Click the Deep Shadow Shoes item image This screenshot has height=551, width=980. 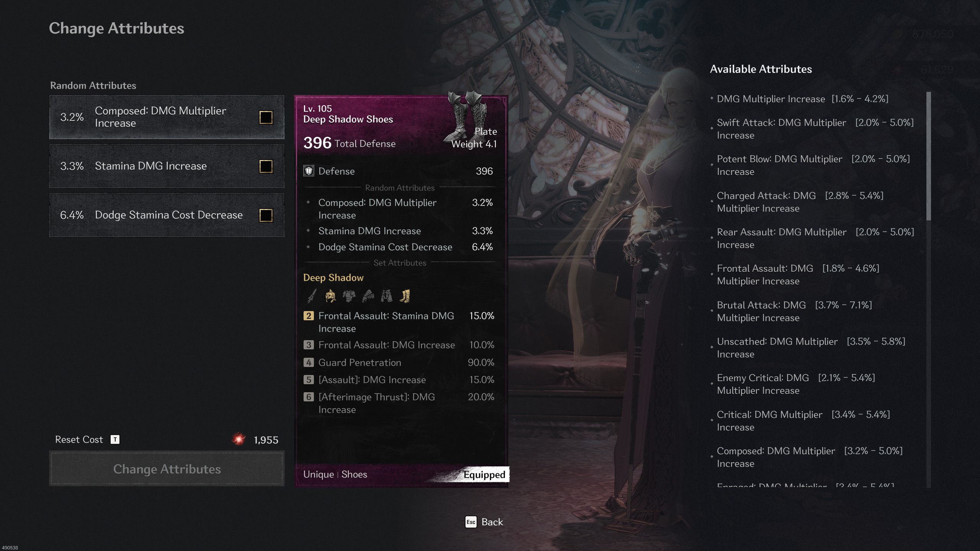467,116
